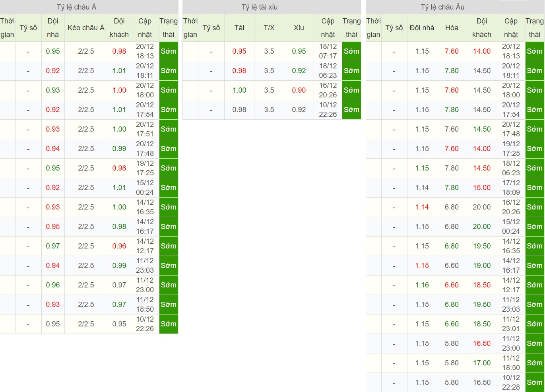Image resolution: width=545 pixels, height=392 pixels.
Task: Click the 17.00 away odds value
Action: (x=482, y=363)
